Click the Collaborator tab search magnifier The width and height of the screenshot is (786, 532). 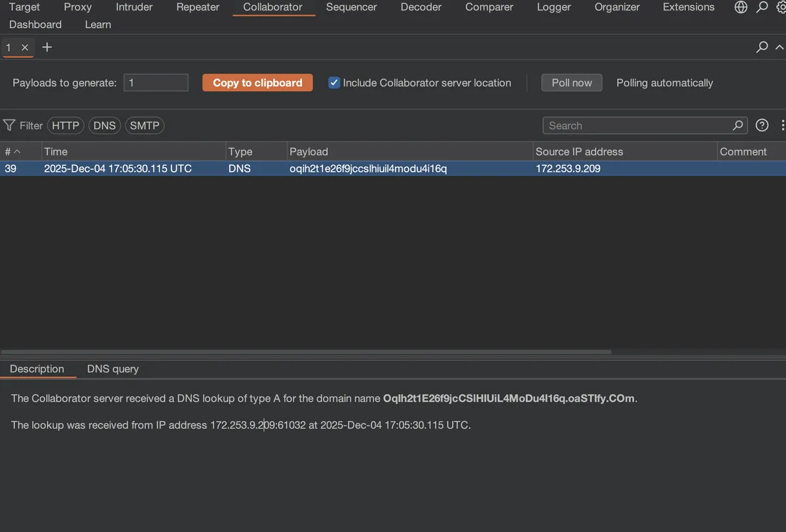[762, 47]
